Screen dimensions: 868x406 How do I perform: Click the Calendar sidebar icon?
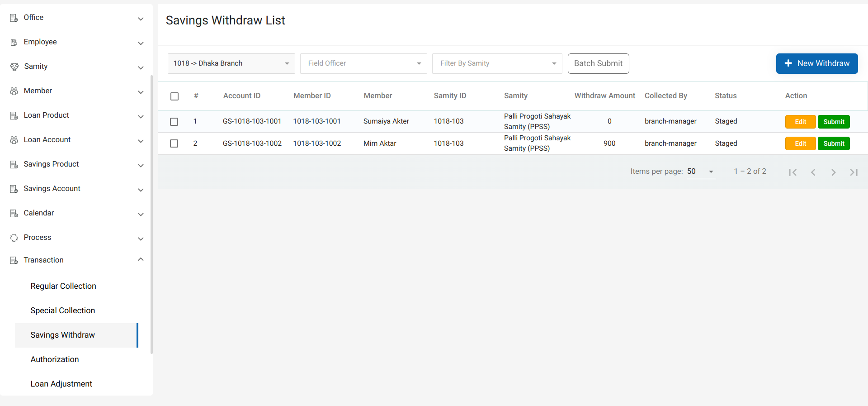coord(14,213)
